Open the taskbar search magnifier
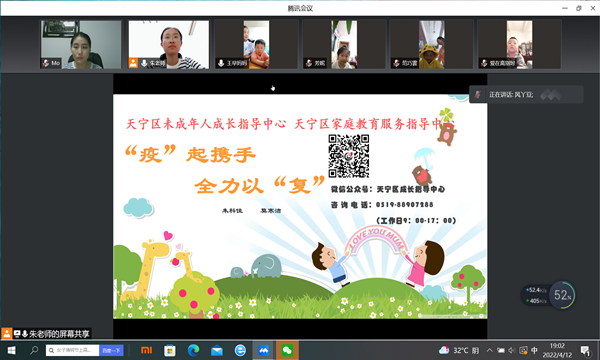Viewport: 600px width, 360px height. pyautogui.click(x=34, y=350)
